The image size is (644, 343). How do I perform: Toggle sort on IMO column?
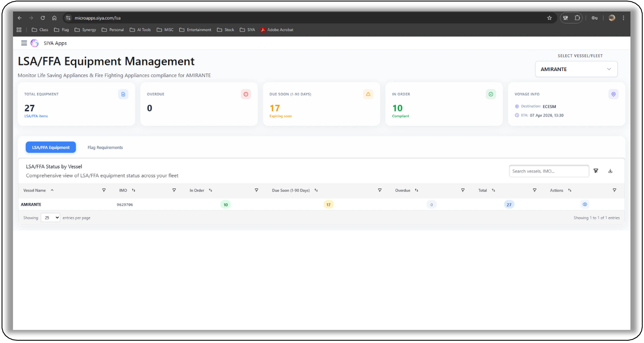tap(133, 190)
